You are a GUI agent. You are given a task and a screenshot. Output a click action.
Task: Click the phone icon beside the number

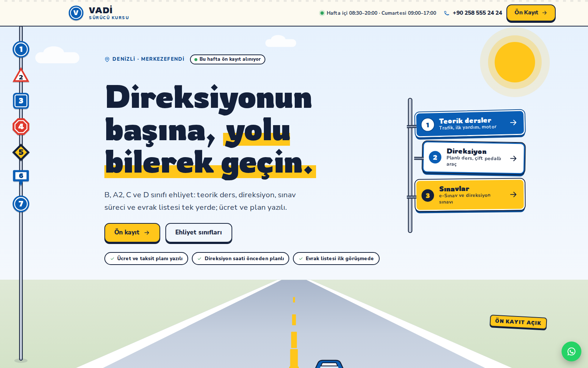point(447,13)
